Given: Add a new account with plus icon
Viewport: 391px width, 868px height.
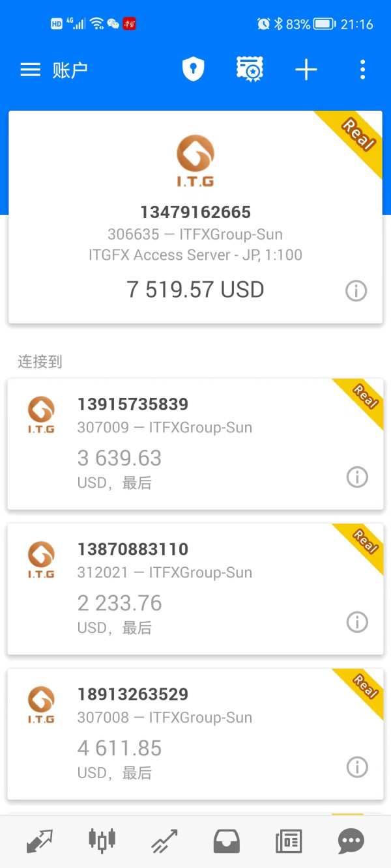Looking at the screenshot, I should pos(306,70).
